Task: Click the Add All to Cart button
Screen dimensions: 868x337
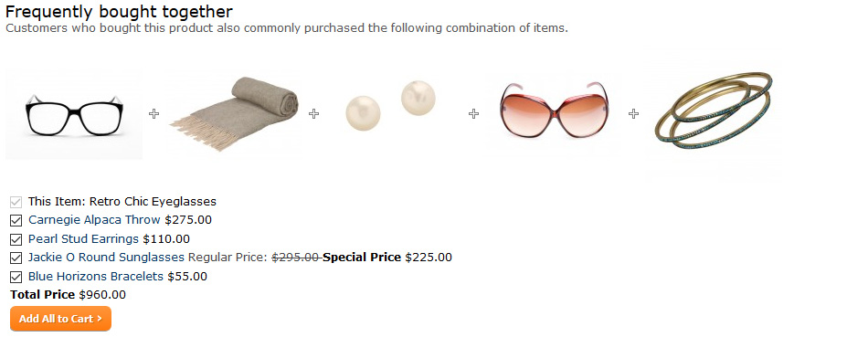Action: tap(61, 319)
